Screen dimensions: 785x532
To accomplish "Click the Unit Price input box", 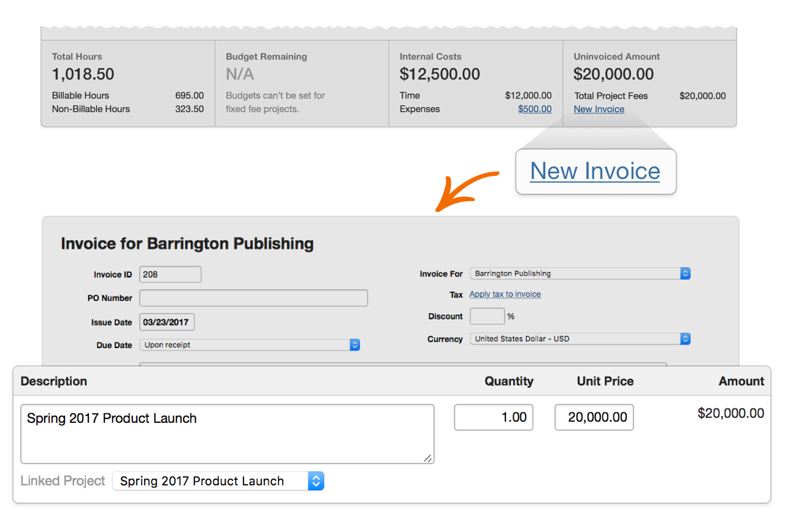I will tap(594, 417).
